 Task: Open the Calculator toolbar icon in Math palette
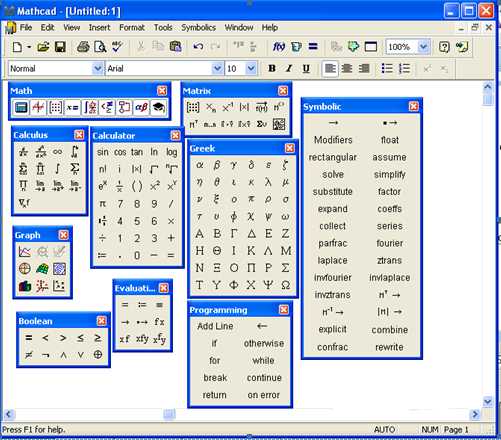pyautogui.click(x=21, y=107)
